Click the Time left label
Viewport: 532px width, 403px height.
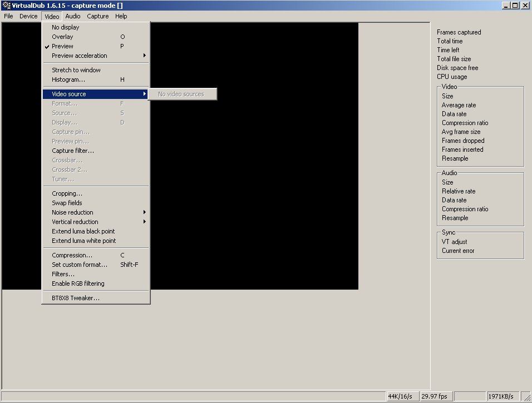(448, 50)
